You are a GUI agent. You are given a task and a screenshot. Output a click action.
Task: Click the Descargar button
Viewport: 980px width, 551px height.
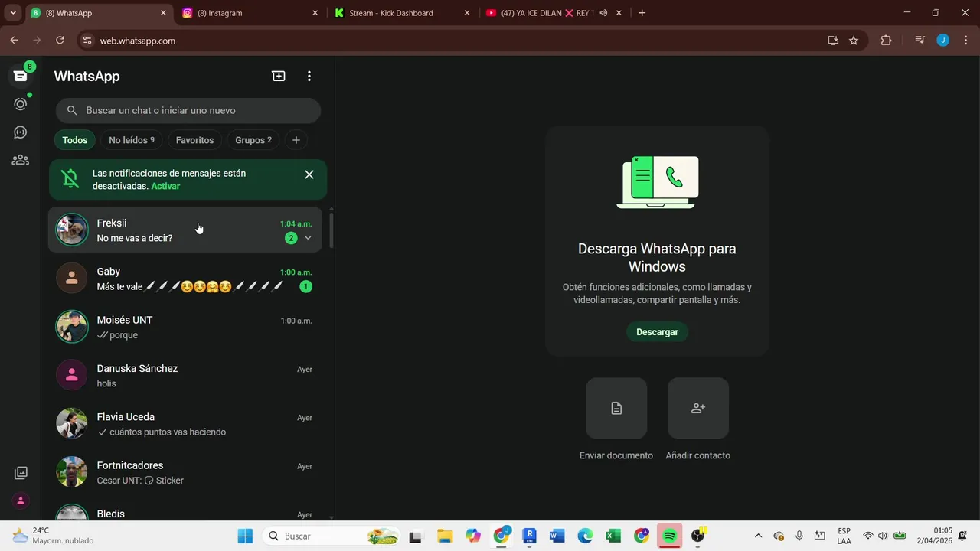(x=657, y=332)
